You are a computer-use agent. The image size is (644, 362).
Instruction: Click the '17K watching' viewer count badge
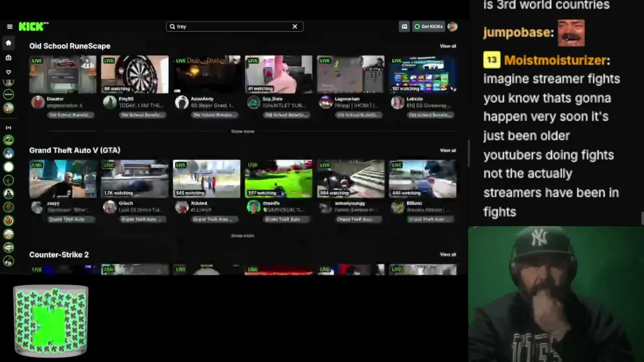tap(118, 193)
